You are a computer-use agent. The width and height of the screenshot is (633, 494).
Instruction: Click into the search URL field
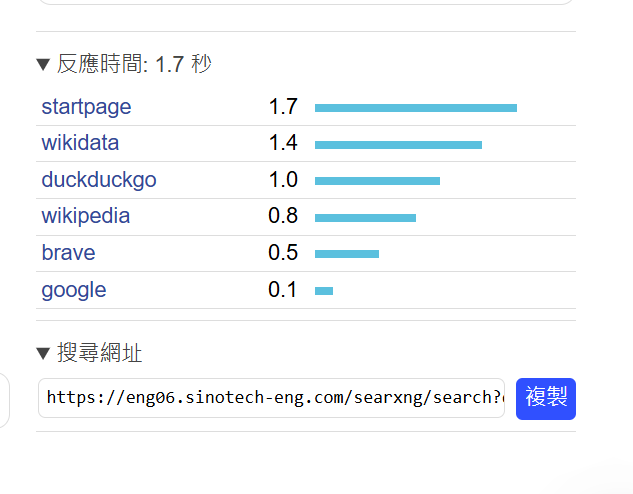pyautogui.click(x=271, y=398)
